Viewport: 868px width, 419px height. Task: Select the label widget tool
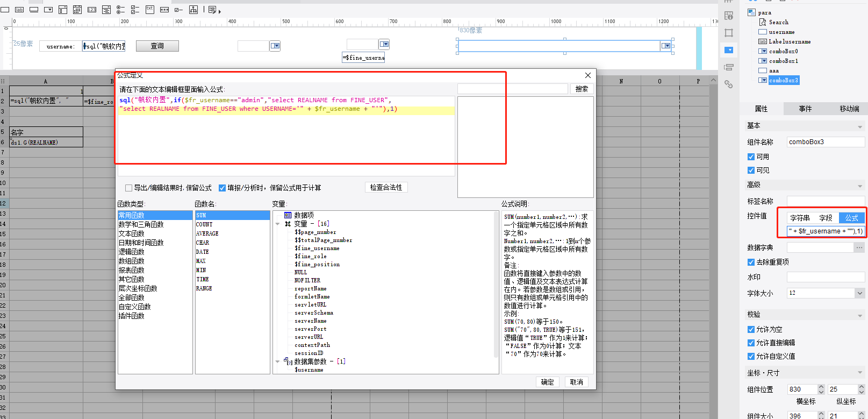(x=19, y=10)
